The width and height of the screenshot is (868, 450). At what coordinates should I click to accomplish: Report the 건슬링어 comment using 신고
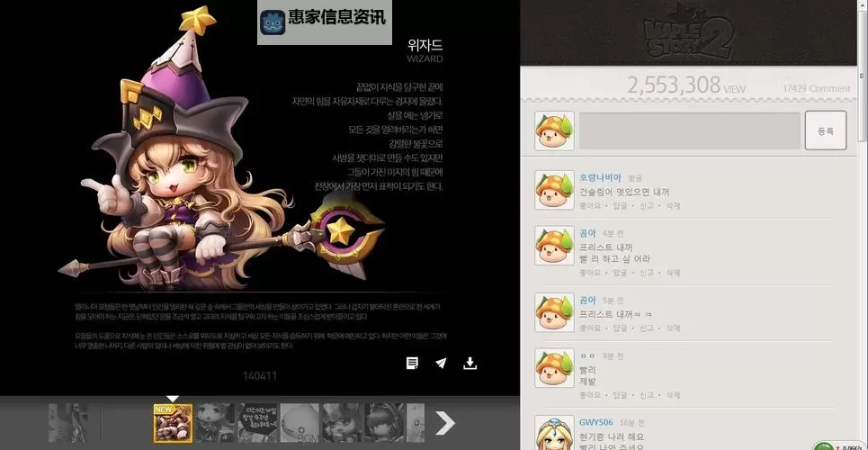[646, 205]
